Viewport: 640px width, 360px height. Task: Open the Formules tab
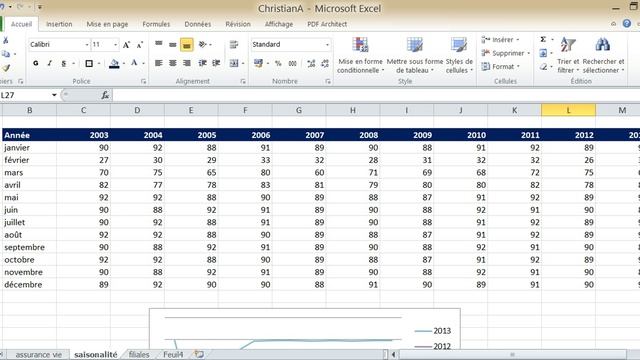[156, 24]
